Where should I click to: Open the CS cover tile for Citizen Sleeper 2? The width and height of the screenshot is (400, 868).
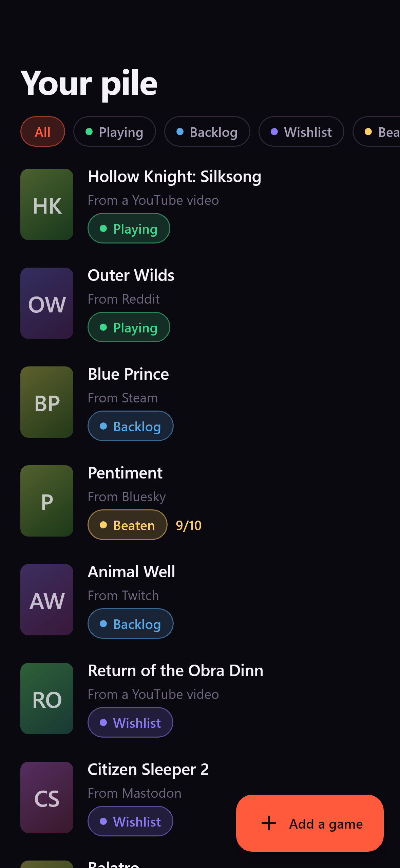47,797
